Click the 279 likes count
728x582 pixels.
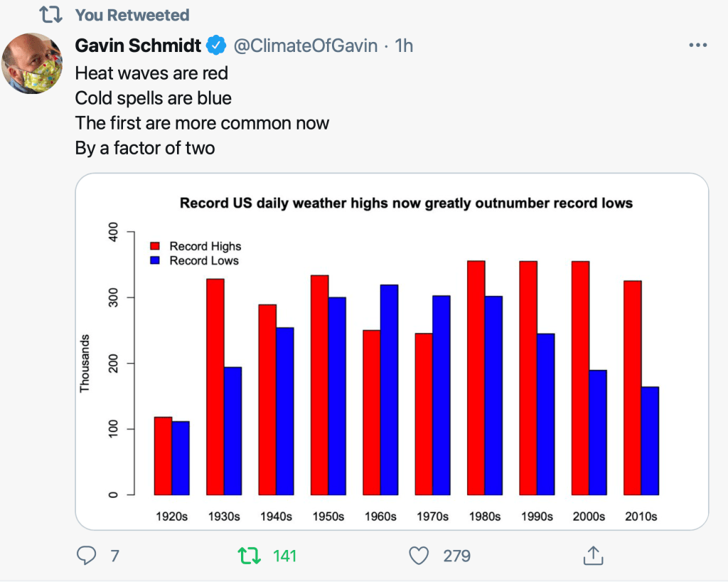click(456, 556)
